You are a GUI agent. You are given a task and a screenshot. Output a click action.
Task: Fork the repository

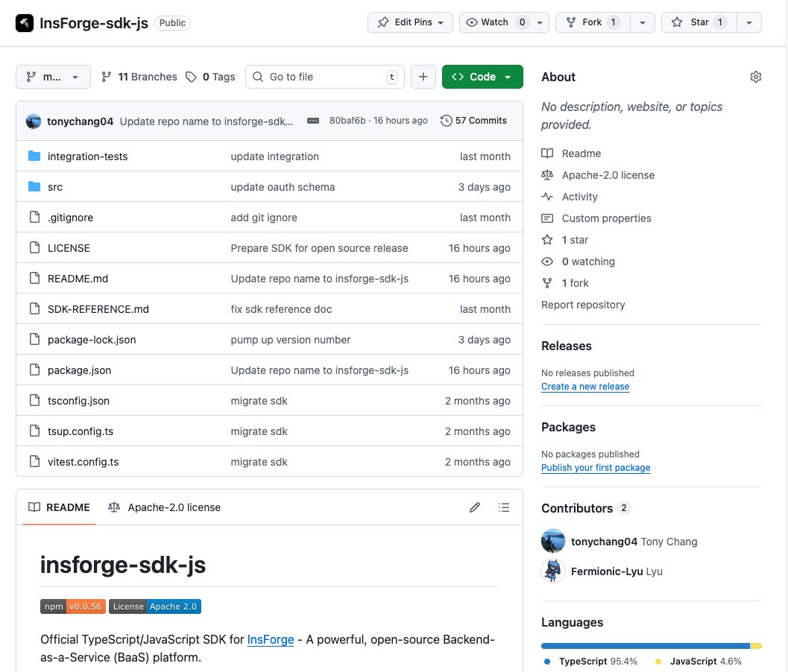[593, 22]
